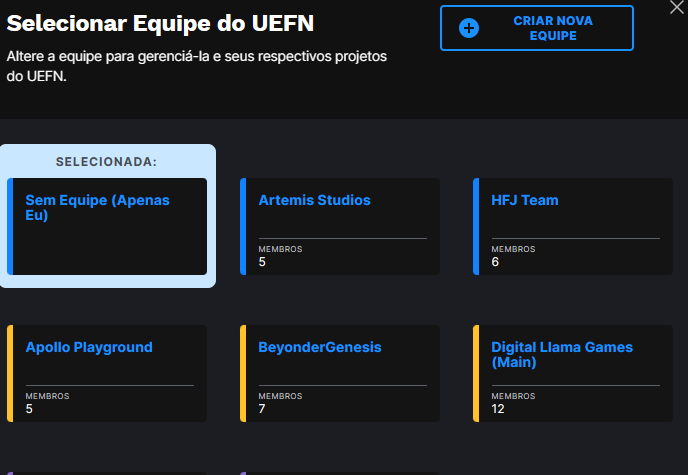Viewport: 688px width, 475px height.
Task: Switch to the HFJ Team
Action: [573, 226]
